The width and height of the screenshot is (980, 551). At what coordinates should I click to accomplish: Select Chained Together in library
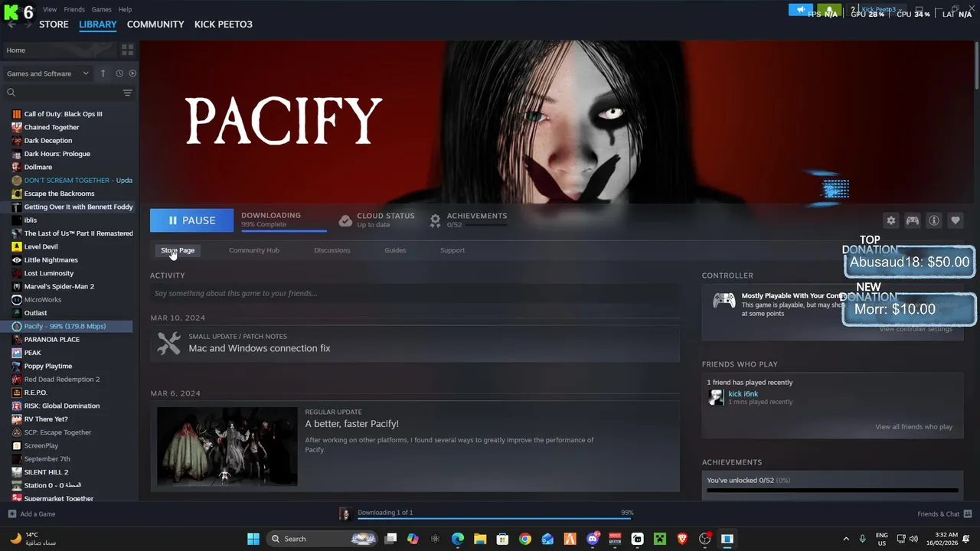click(51, 127)
